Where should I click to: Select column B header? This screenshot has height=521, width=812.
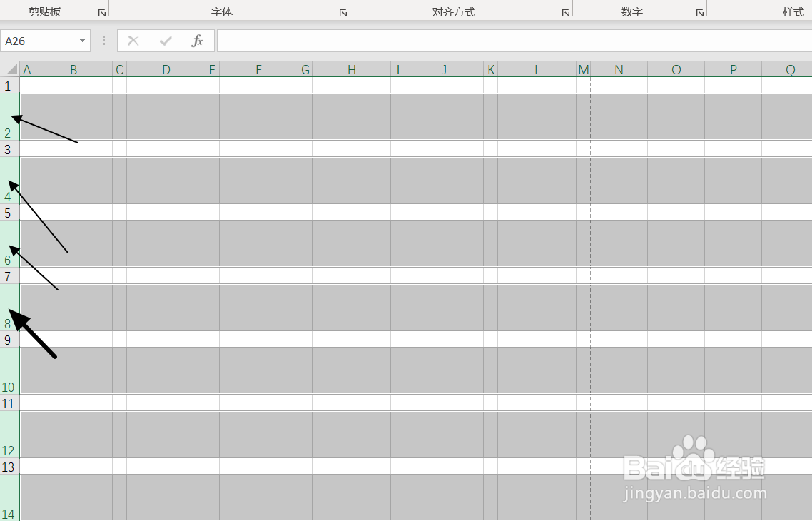coord(73,69)
